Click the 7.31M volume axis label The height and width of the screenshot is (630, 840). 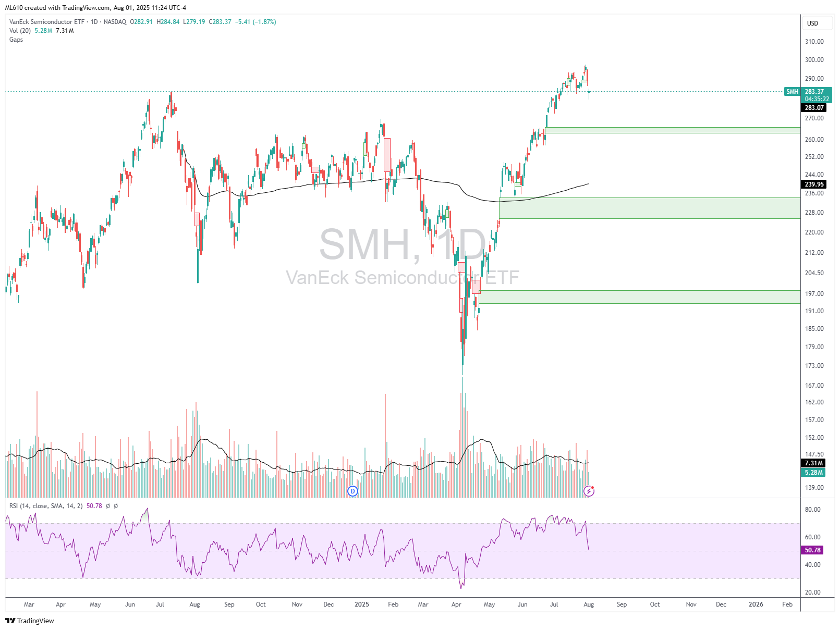pos(813,463)
